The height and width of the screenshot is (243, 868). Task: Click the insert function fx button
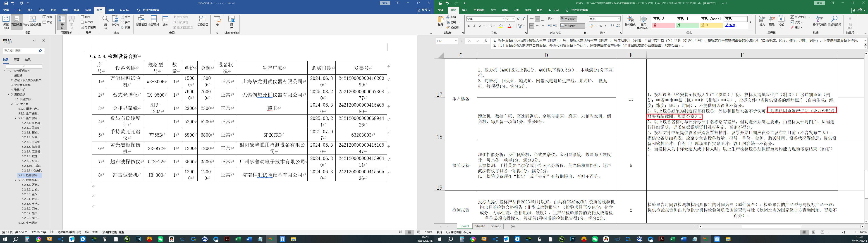pos(485,41)
